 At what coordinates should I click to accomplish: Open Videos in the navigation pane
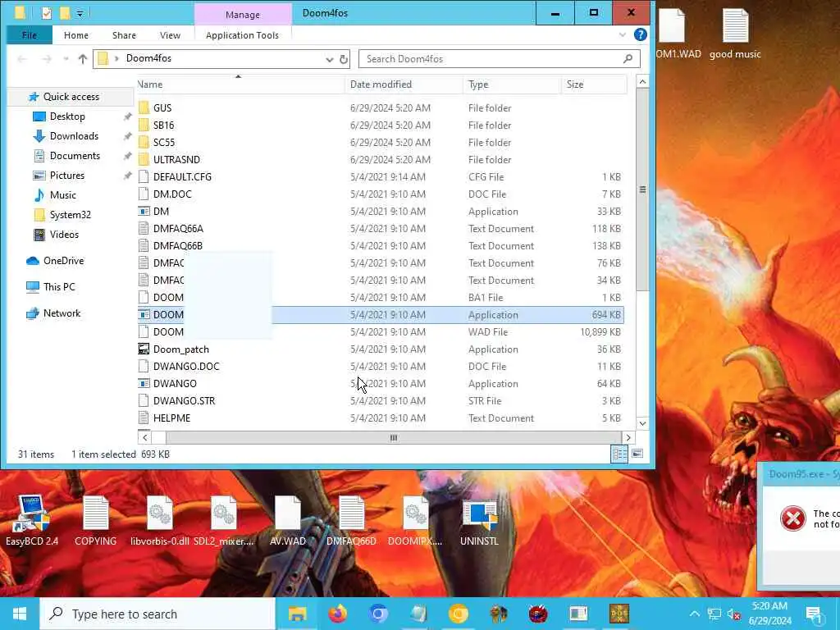click(64, 235)
